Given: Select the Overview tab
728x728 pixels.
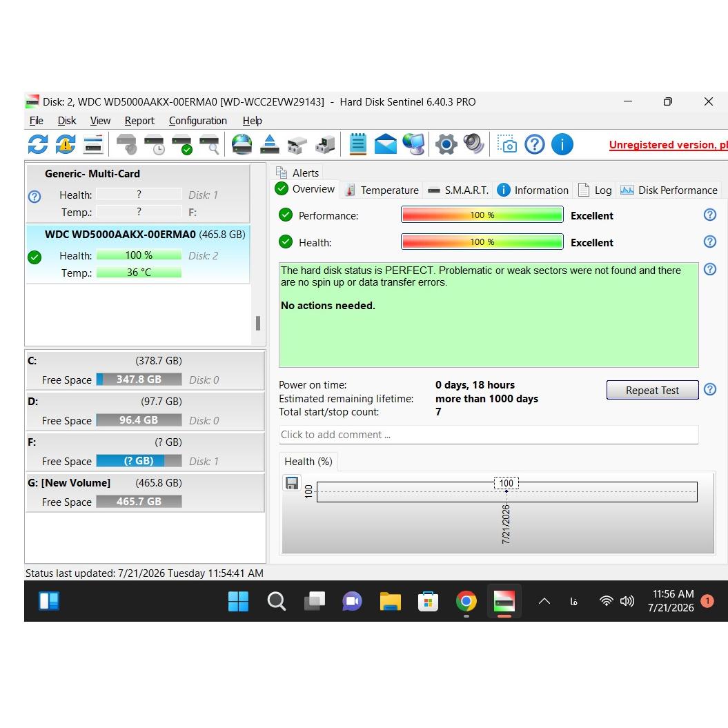Looking at the screenshot, I should coord(305,189).
